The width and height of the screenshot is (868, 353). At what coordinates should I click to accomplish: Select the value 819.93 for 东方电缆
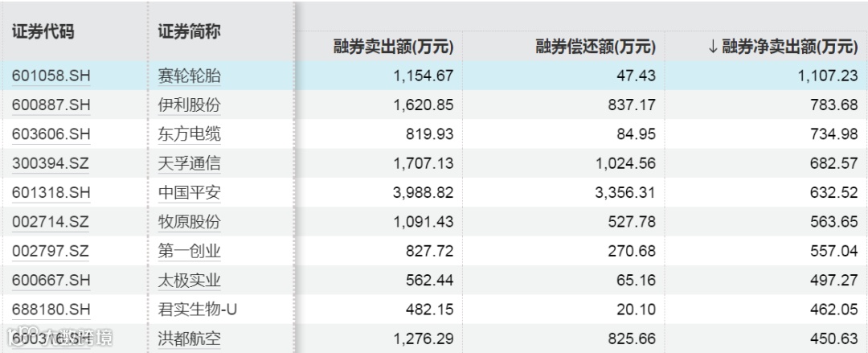click(x=430, y=134)
